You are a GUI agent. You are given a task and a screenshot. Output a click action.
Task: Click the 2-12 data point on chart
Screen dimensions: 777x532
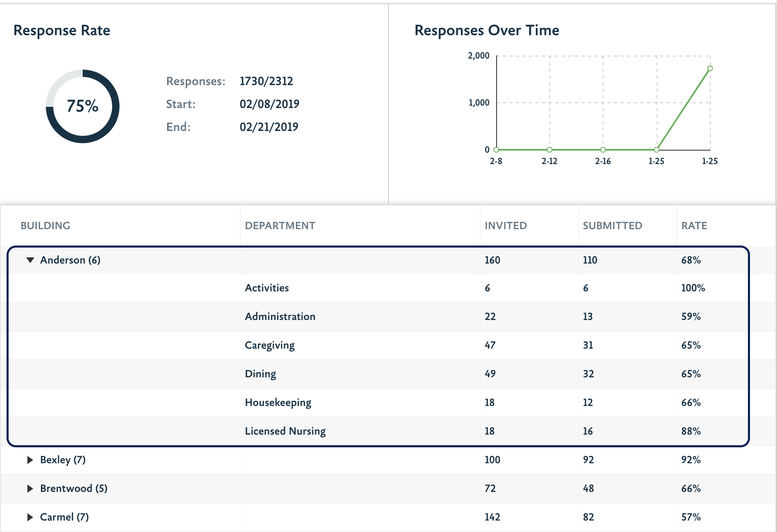[549, 150]
